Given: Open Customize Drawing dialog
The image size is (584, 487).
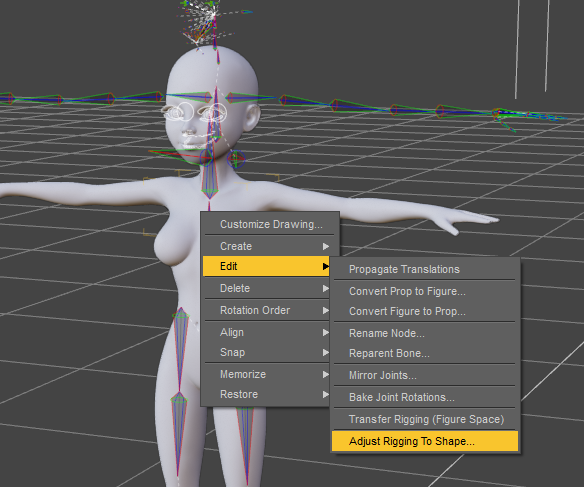Looking at the screenshot, I should [271, 224].
